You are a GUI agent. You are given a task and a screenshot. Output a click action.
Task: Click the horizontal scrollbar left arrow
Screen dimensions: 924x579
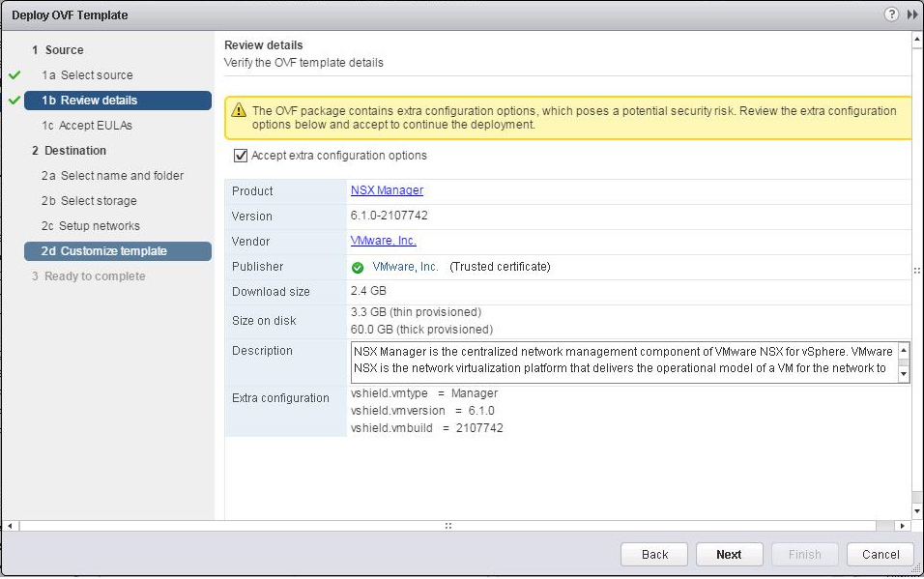tap(10, 525)
